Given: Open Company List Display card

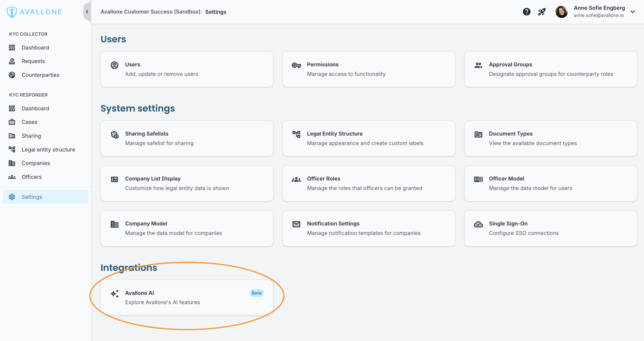Looking at the screenshot, I should pyautogui.click(x=187, y=183).
